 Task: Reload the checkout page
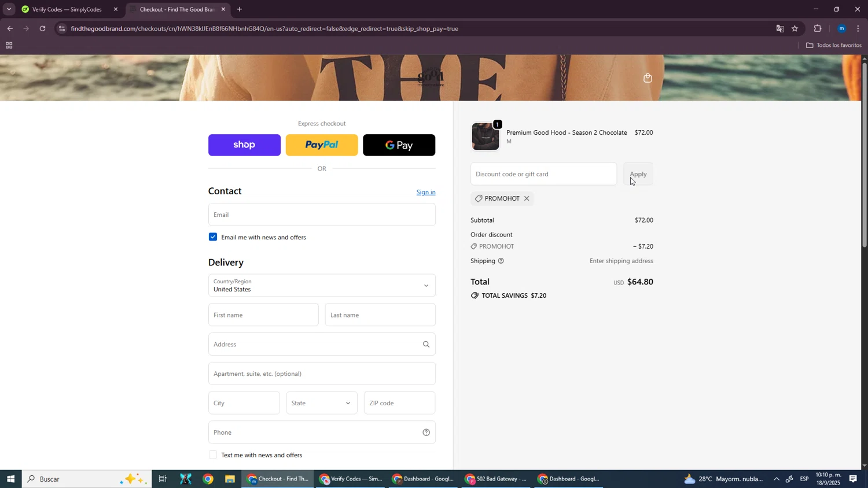pyautogui.click(x=42, y=28)
